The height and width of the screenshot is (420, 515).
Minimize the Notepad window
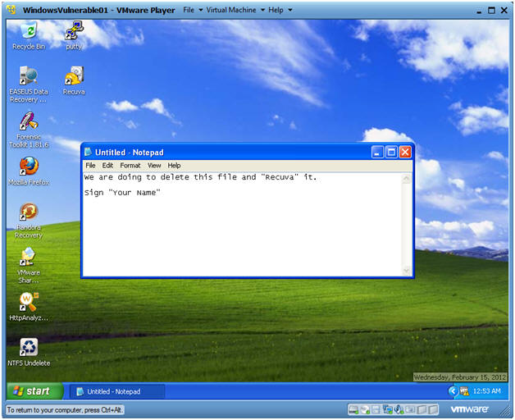(x=377, y=152)
